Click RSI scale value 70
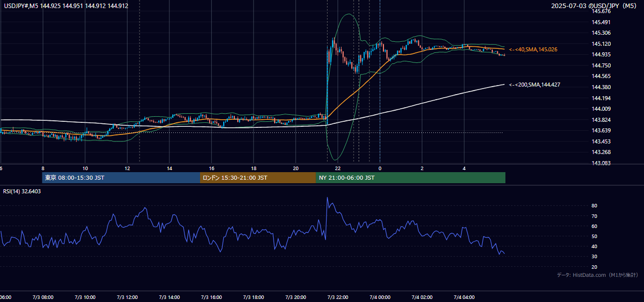This screenshot has height=302, width=644. (595, 216)
